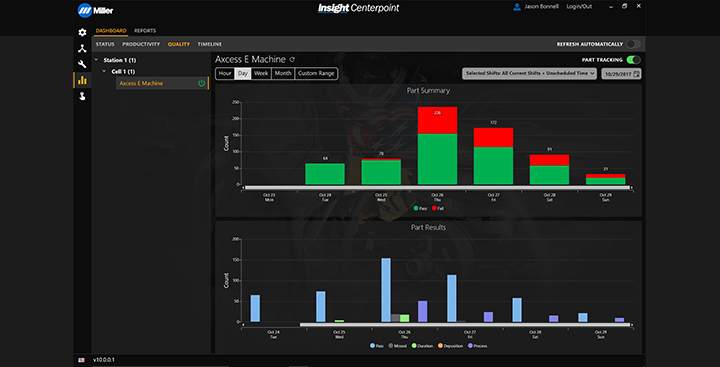Click the Part Results chart title
Screen dimensions: 720x367
pyautogui.click(x=428, y=227)
